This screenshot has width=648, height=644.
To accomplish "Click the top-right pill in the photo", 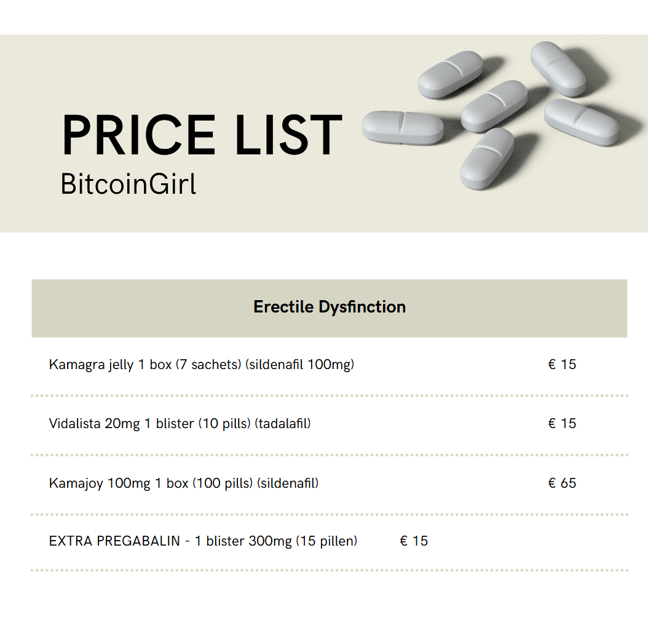I will 558,68.
